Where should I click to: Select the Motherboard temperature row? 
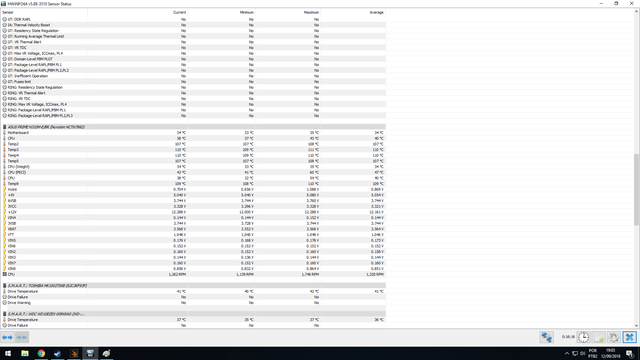coord(193,133)
